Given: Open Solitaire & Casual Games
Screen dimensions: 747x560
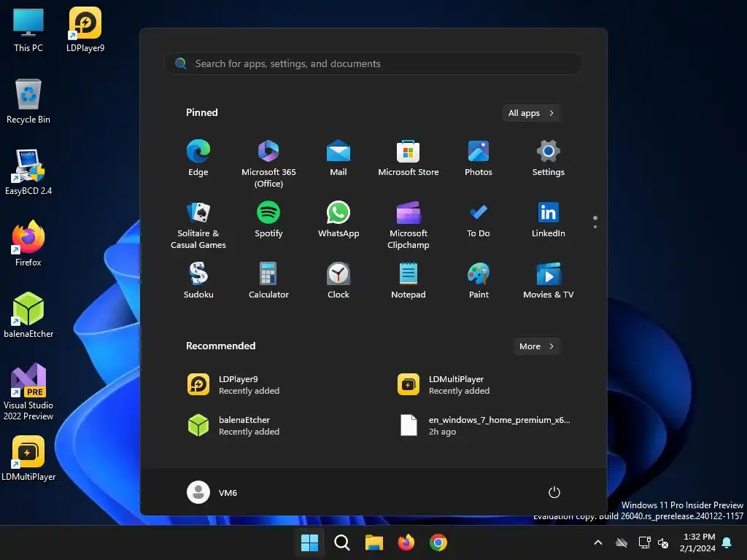Looking at the screenshot, I should [198, 225].
